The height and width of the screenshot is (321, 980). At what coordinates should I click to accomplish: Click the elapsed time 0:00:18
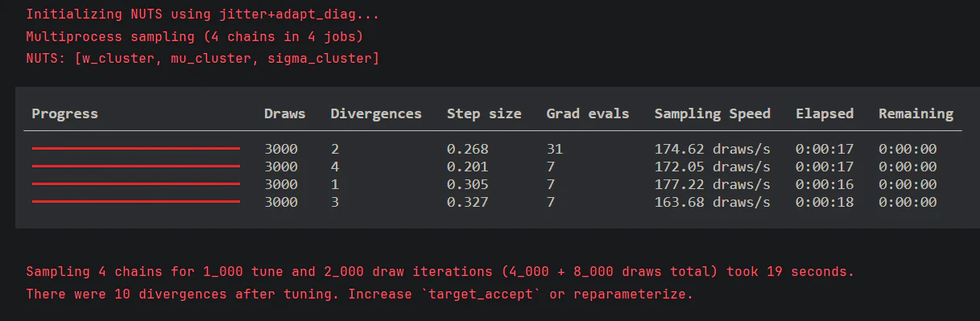point(825,202)
